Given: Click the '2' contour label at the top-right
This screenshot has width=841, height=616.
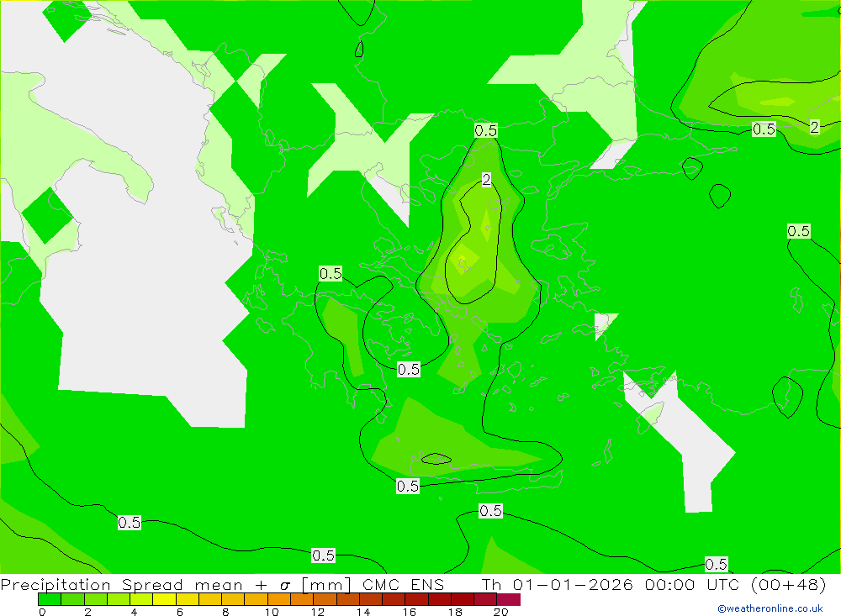Looking at the screenshot, I should point(815,127).
